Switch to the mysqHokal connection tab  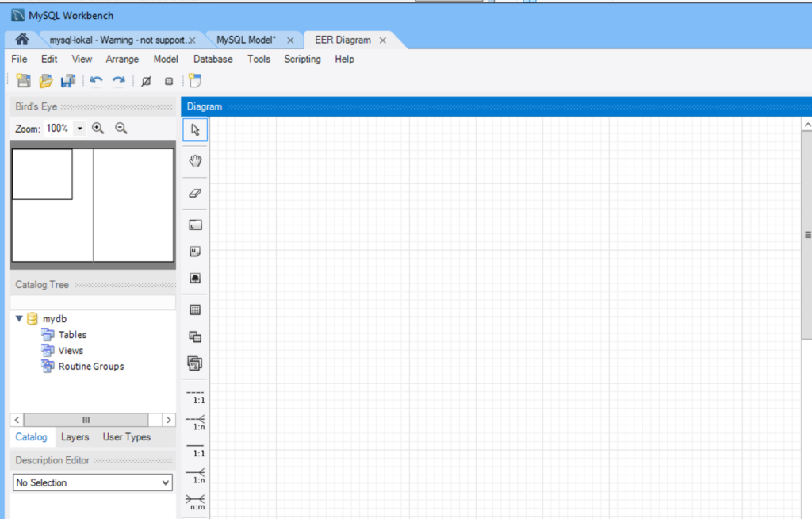coord(117,40)
